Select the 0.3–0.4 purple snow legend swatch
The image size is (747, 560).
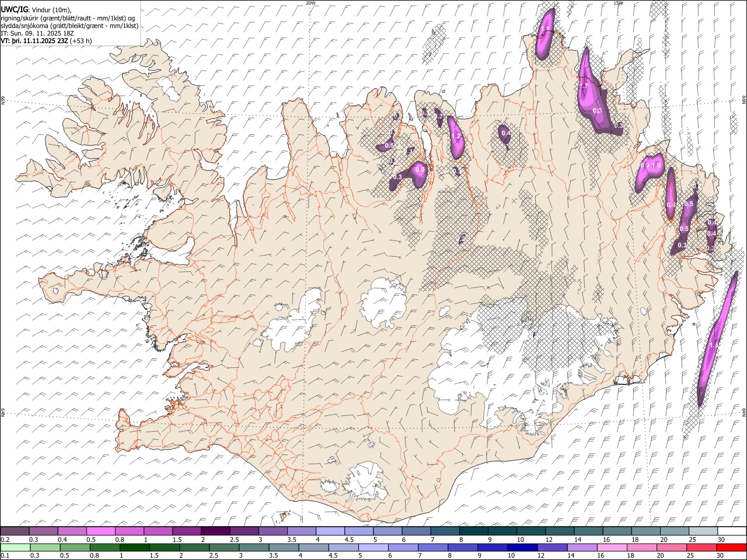point(44,531)
